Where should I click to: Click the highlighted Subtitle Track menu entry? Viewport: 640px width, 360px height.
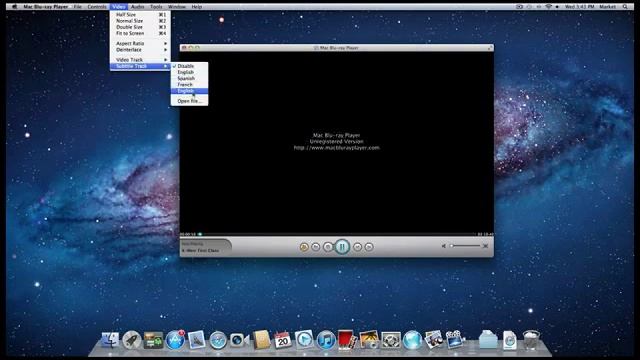(x=140, y=66)
